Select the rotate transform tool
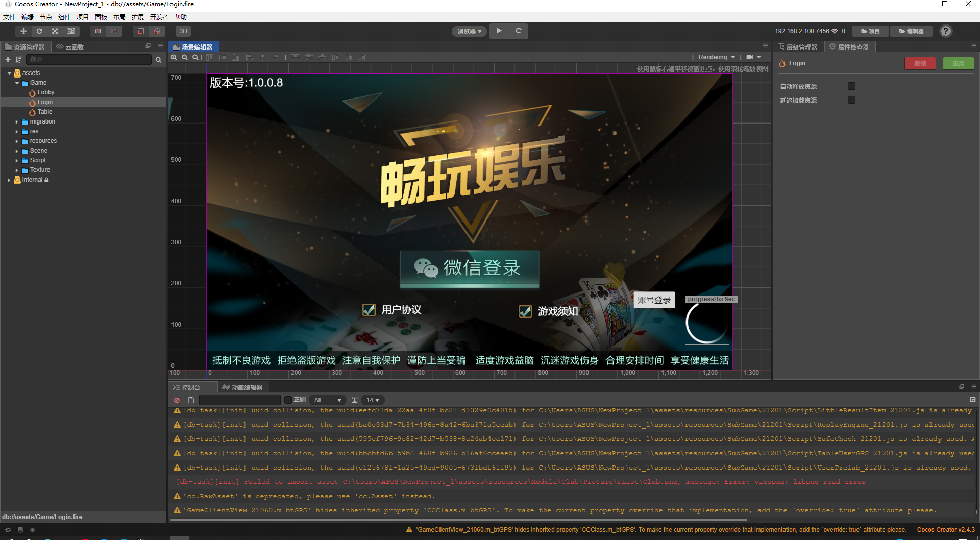 [x=39, y=31]
